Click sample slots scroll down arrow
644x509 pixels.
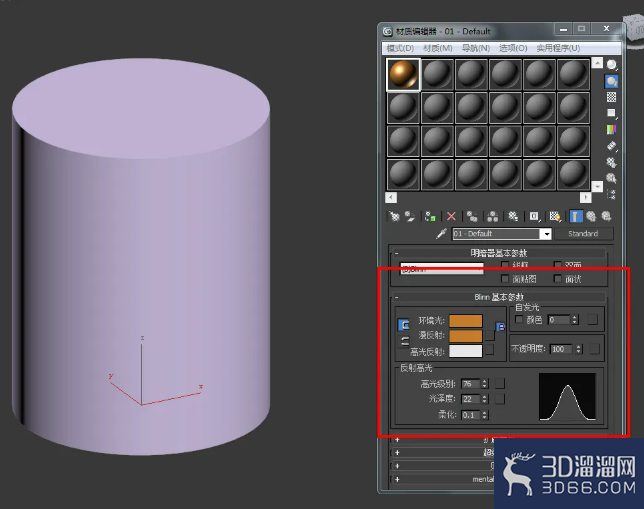(x=597, y=187)
